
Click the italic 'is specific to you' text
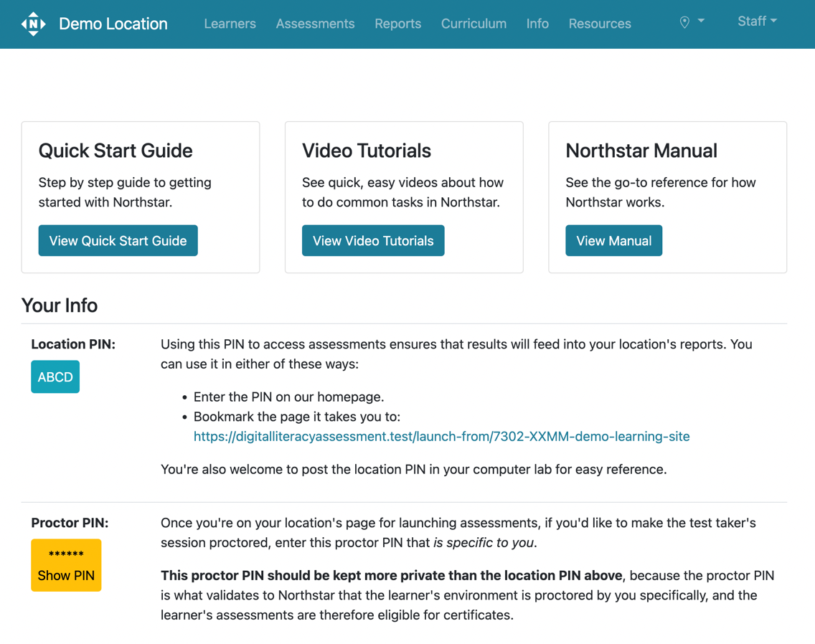click(x=484, y=543)
